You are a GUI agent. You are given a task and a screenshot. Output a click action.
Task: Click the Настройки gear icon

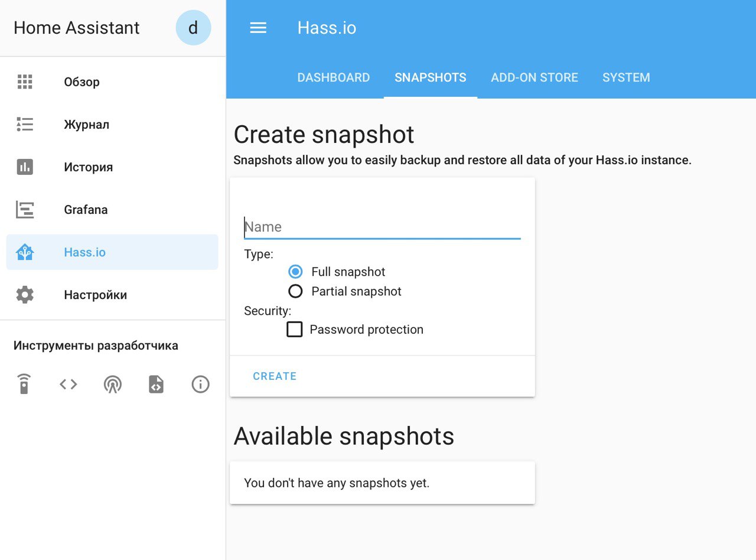click(25, 295)
